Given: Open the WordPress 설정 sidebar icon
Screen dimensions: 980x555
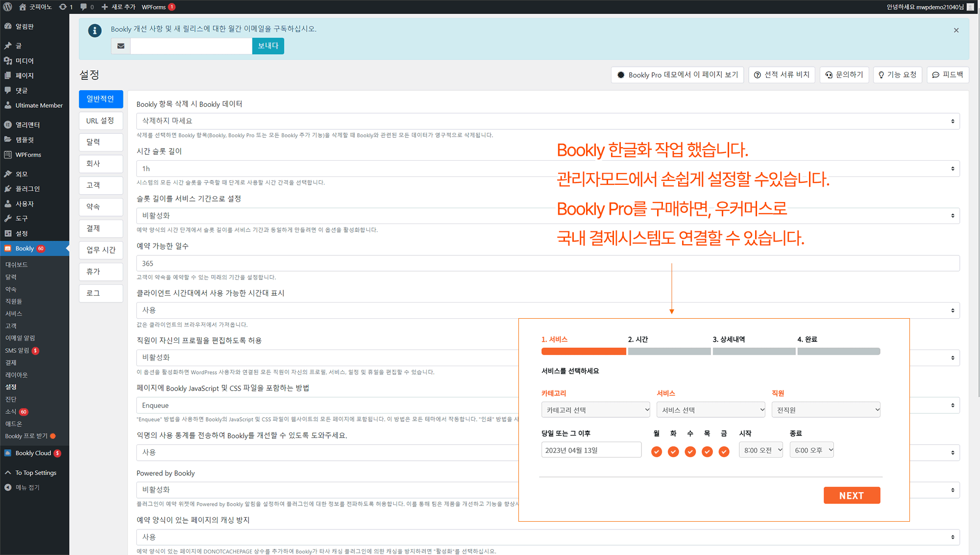Looking at the screenshot, I should pos(8,233).
